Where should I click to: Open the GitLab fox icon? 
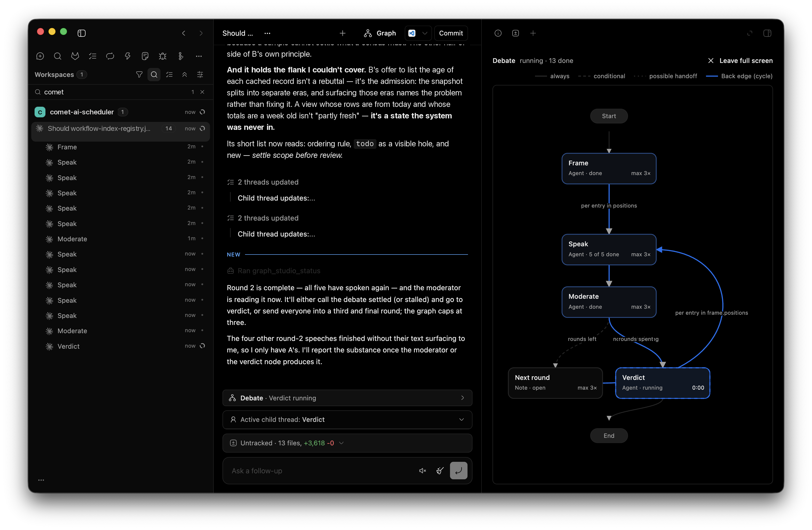click(75, 56)
